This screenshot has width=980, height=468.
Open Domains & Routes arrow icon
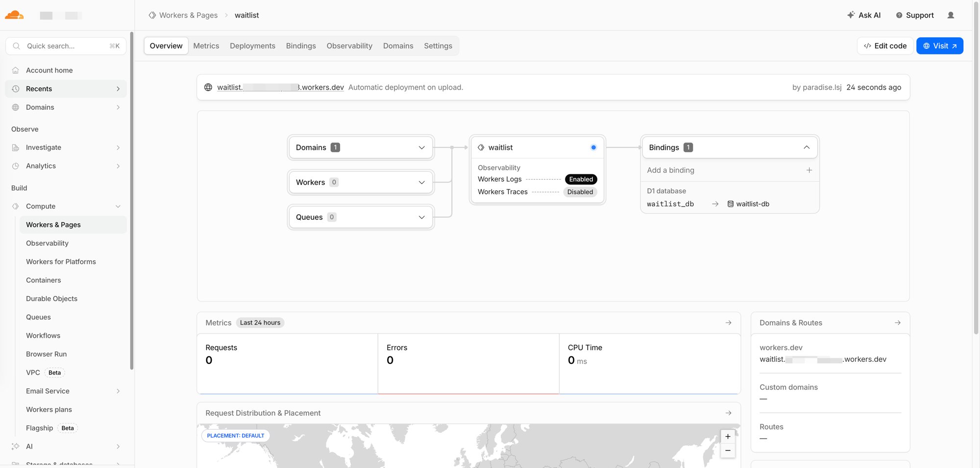point(898,323)
